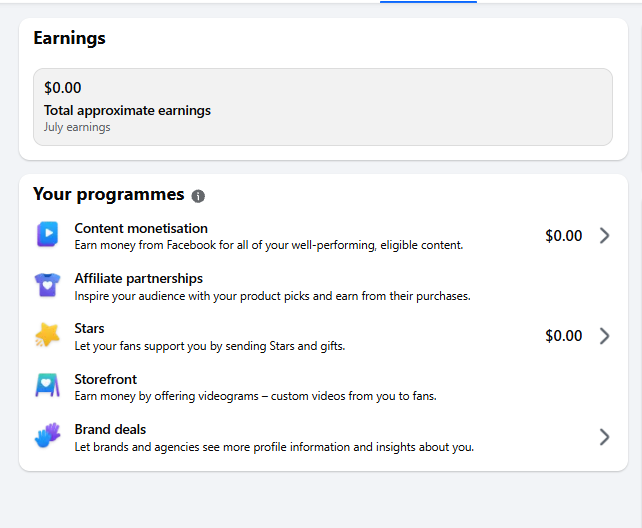Viewport: 642px width, 528px height.
Task: Click the Content monetisation play icon
Action: pyautogui.click(x=47, y=235)
